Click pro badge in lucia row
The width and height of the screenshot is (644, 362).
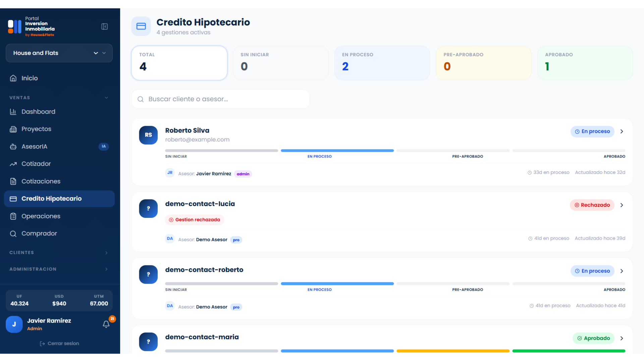tap(236, 240)
